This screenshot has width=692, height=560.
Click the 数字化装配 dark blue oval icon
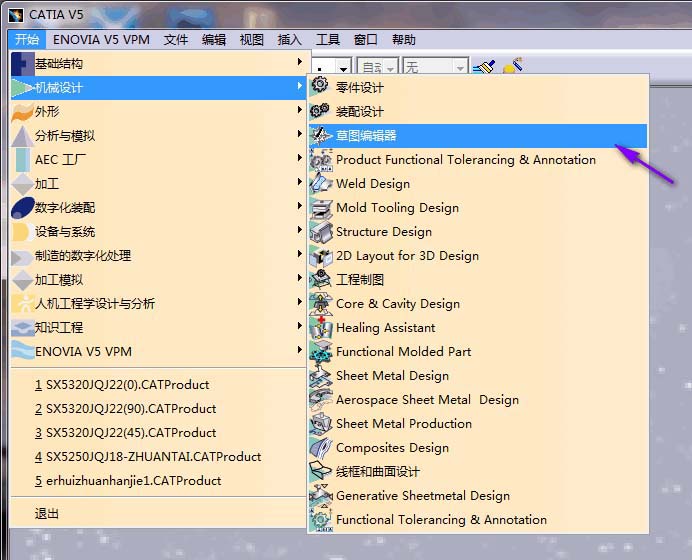click(x=23, y=208)
